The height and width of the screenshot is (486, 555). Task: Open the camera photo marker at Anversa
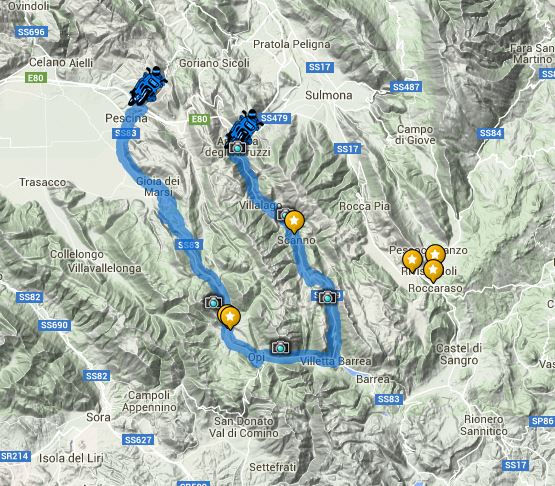coord(237,147)
